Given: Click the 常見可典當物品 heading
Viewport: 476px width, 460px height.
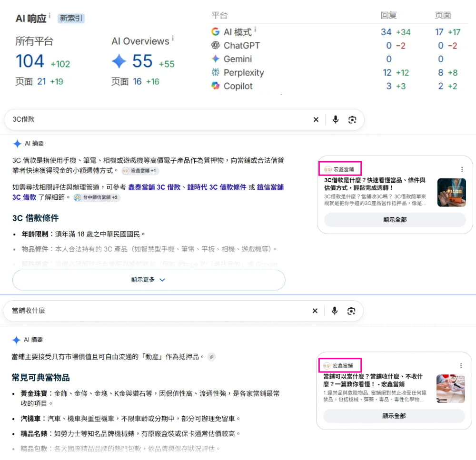Looking at the screenshot, I should (40, 378).
